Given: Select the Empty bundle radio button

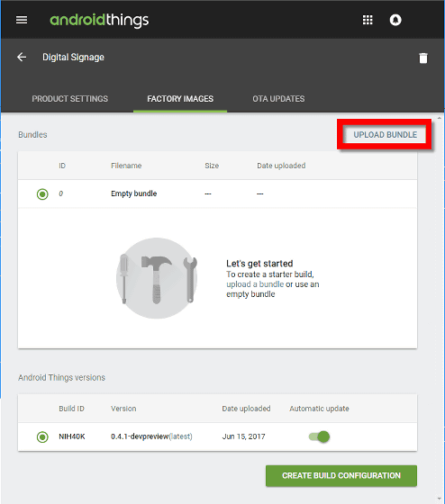Looking at the screenshot, I should click(42, 194).
